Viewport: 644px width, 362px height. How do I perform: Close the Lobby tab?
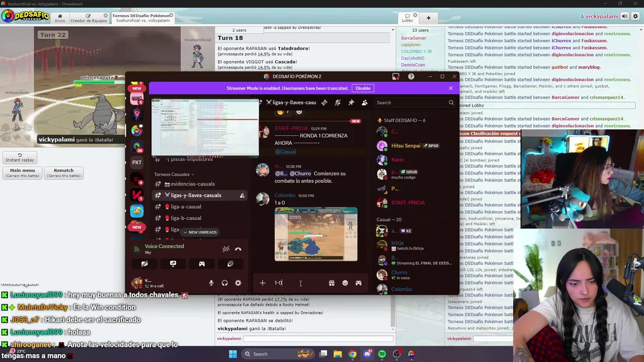414,16
